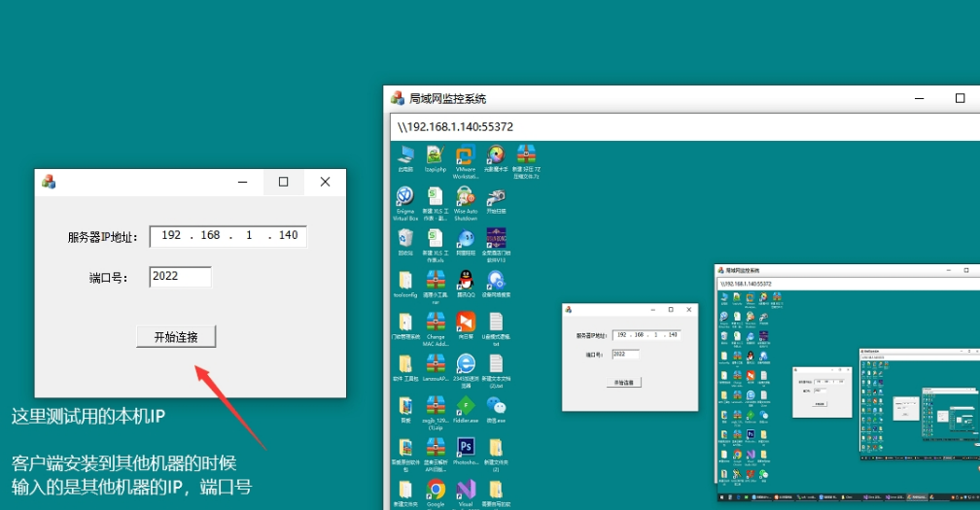Click the 开始连接 button in the front connection dialog
This screenshot has width=980, height=510.
(x=176, y=336)
